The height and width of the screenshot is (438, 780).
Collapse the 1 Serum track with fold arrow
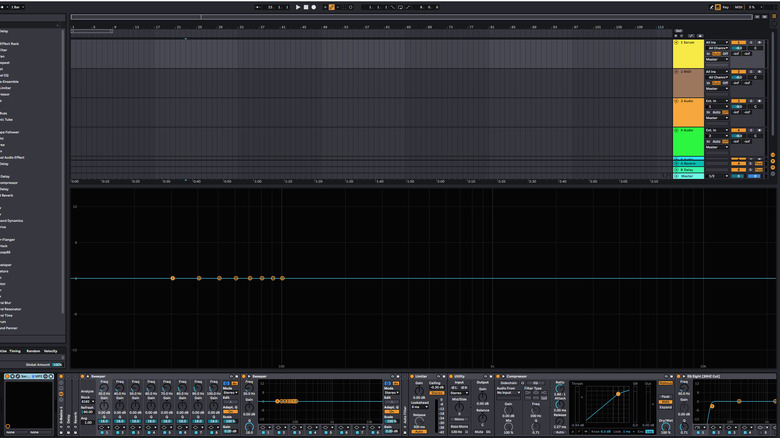(x=677, y=43)
